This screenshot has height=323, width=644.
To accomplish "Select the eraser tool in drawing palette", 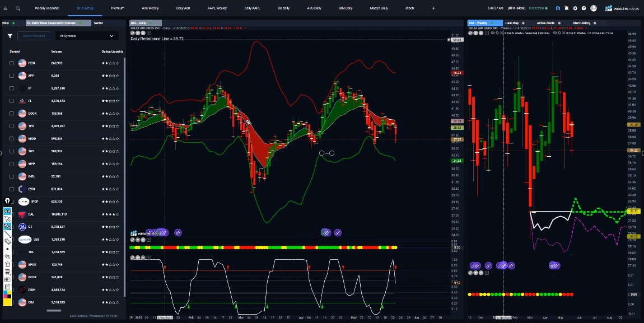I will coord(7,241).
